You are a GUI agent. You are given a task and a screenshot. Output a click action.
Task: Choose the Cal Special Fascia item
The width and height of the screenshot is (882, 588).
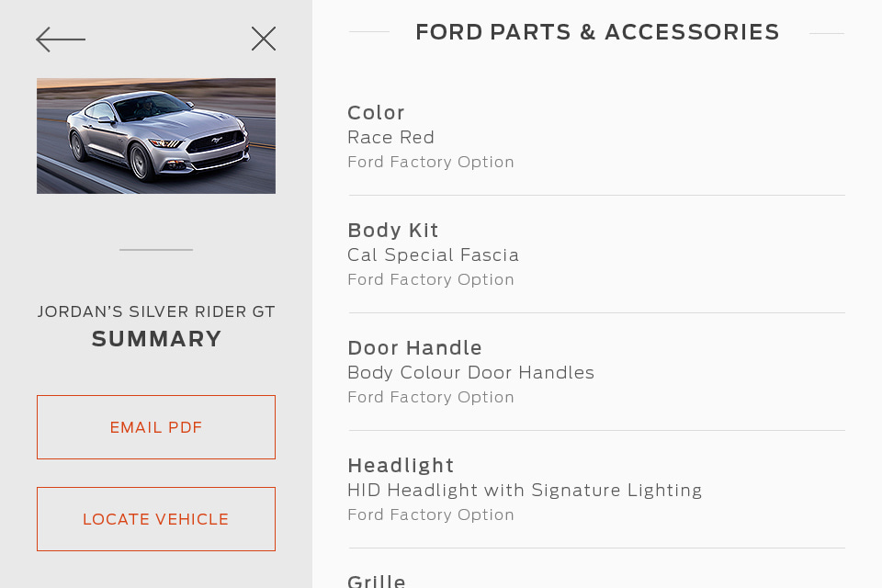pos(434,255)
